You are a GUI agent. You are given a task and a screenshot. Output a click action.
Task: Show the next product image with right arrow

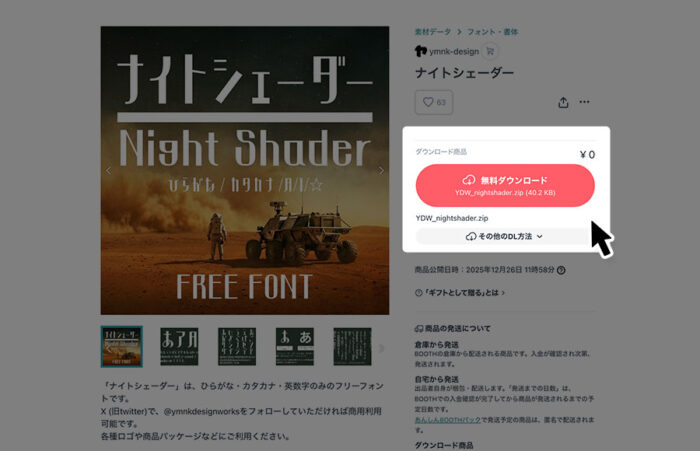[x=381, y=171]
